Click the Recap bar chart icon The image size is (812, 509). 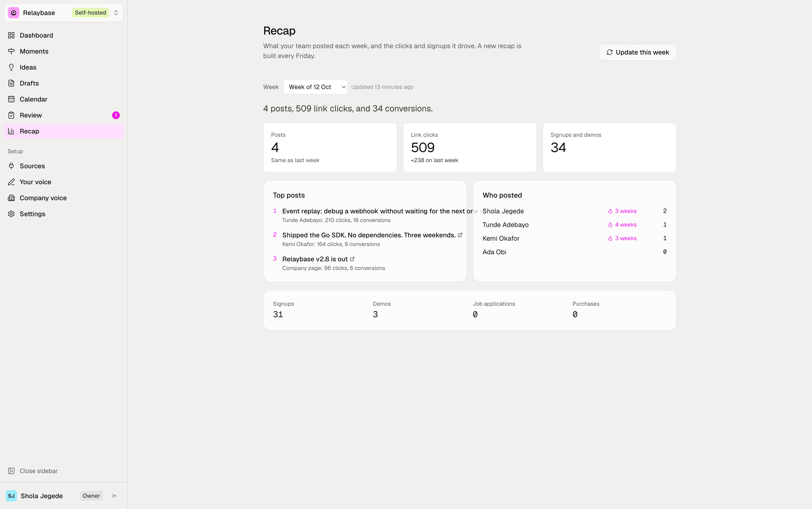pos(12,131)
